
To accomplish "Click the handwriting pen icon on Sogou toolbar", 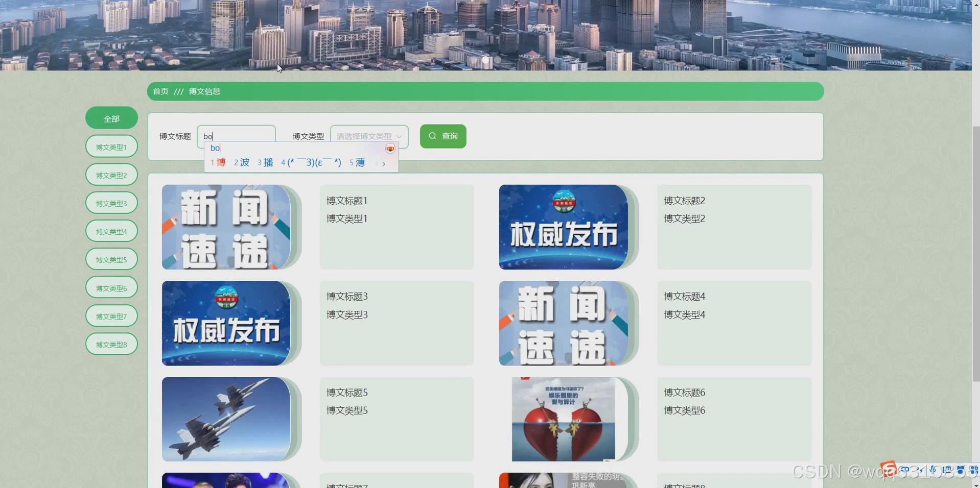I will tap(920, 470).
